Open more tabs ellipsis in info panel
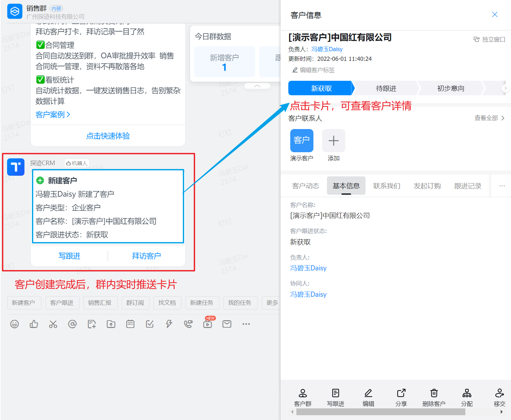Viewport: 511px width, 420px height. [x=502, y=186]
